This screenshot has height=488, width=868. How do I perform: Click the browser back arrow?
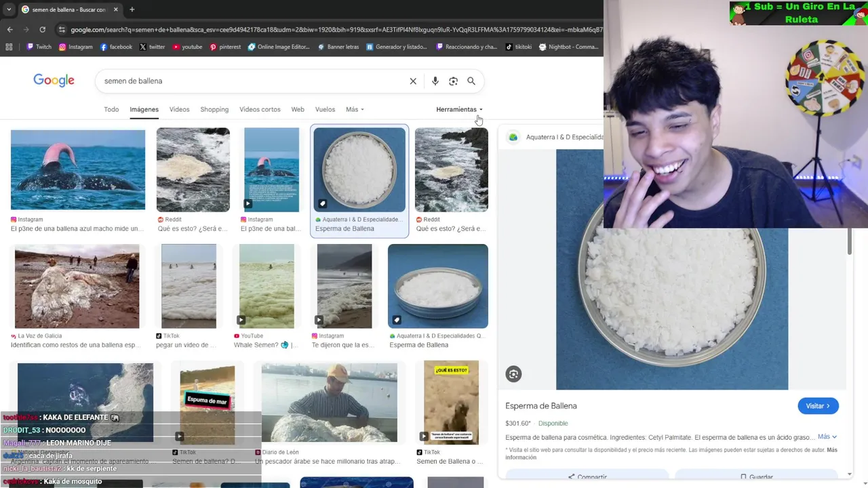pyautogui.click(x=9, y=30)
